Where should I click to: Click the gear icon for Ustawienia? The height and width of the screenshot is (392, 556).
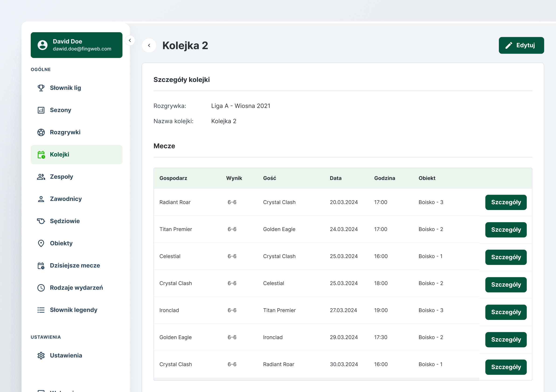point(41,355)
